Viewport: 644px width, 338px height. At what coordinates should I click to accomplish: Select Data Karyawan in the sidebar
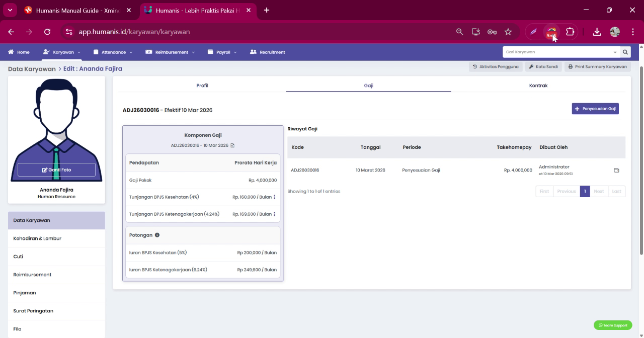[x=56, y=220]
